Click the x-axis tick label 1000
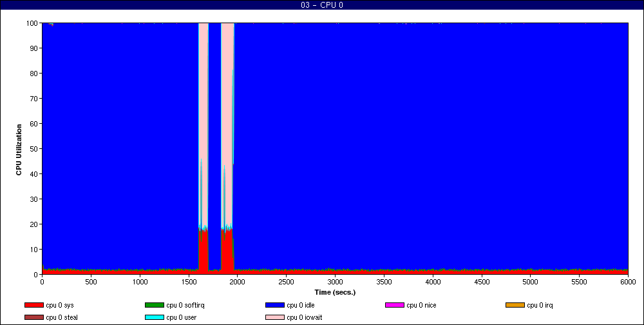Screen dimensions: 644x325 140,282
